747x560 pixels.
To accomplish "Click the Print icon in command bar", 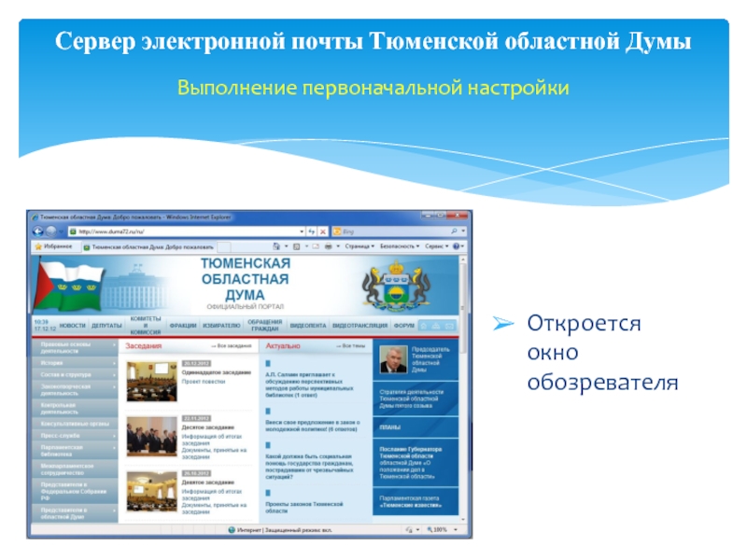I will [x=329, y=246].
